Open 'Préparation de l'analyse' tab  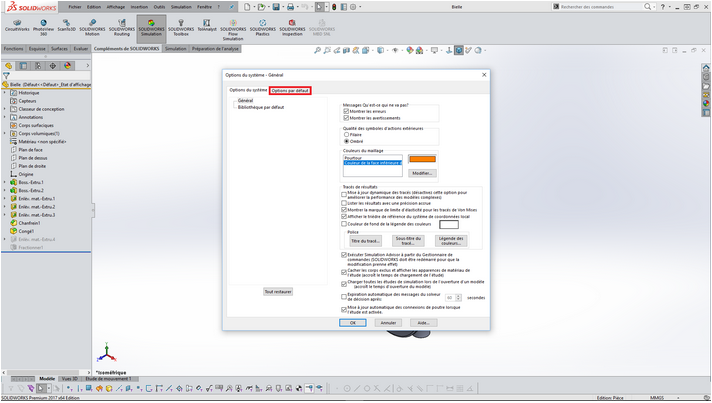coord(215,49)
